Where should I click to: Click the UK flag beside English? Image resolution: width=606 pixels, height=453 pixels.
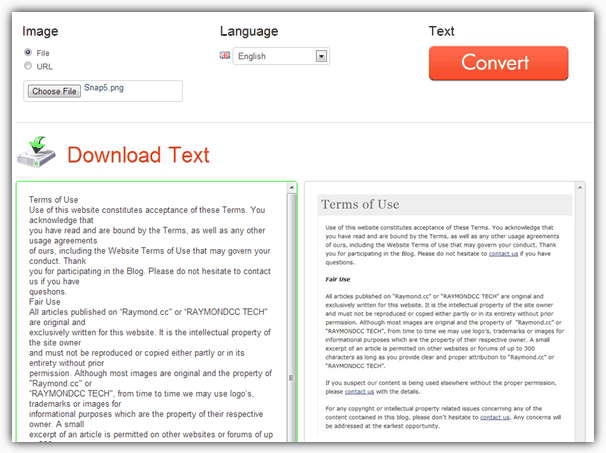click(224, 56)
